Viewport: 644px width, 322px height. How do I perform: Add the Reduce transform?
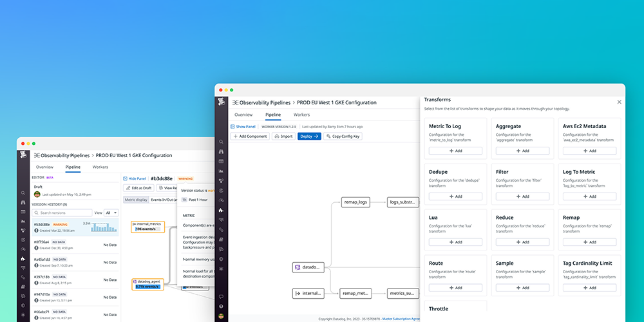pyautogui.click(x=522, y=242)
